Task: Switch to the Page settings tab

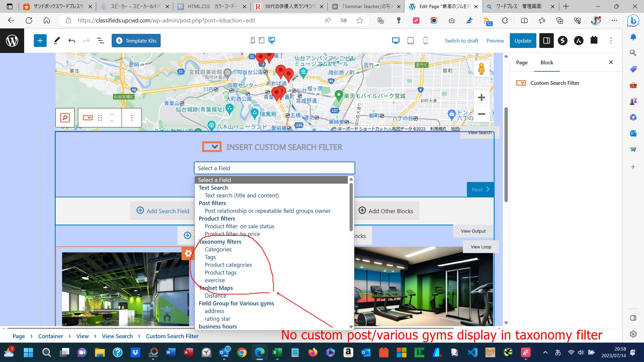Action: click(x=522, y=62)
